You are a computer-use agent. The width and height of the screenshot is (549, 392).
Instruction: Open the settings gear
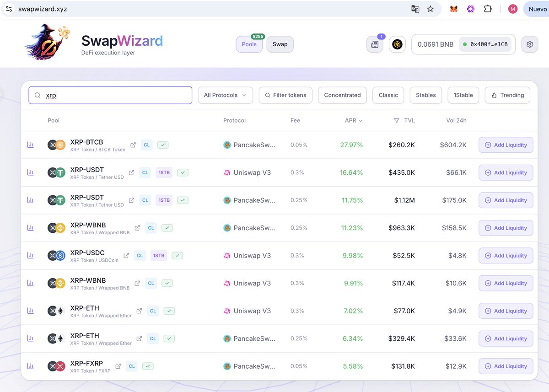click(x=530, y=44)
